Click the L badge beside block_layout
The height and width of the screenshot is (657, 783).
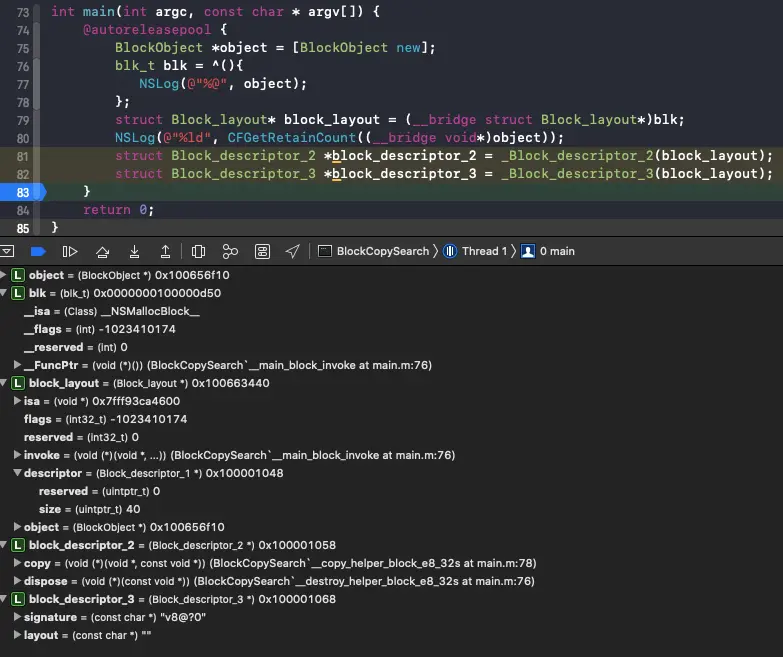coord(18,383)
